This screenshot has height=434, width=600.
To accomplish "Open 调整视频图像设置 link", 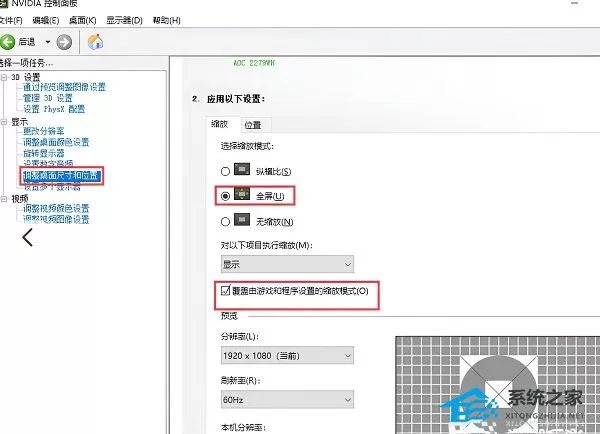I will coord(56,219).
